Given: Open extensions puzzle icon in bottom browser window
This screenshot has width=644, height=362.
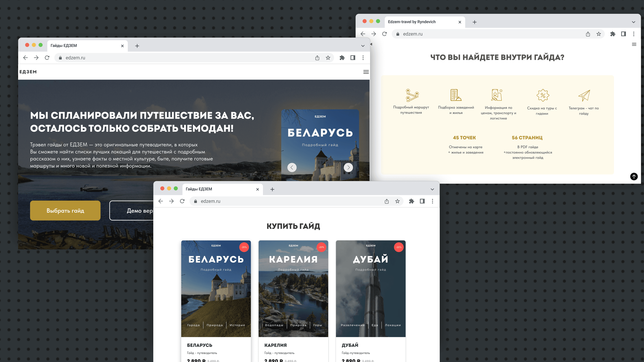Looking at the screenshot, I should [x=412, y=201].
